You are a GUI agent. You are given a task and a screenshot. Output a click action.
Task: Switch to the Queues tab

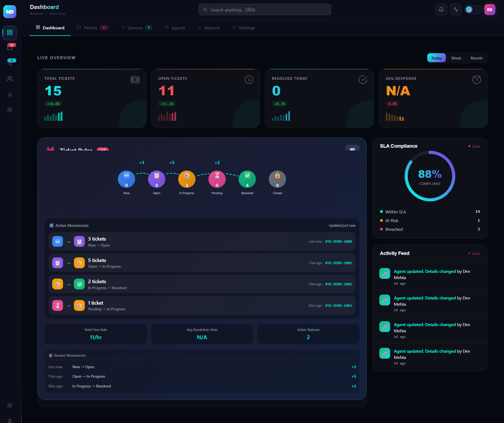click(x=137, y=28)
